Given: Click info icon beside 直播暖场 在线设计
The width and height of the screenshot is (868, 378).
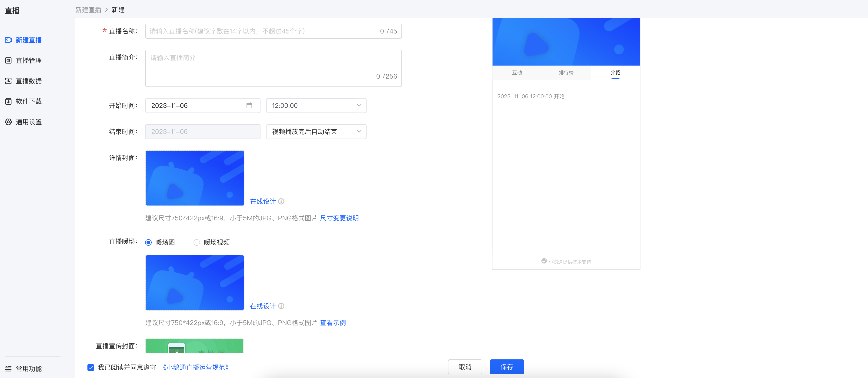Looking at the screenshot, I should point(281,306).
